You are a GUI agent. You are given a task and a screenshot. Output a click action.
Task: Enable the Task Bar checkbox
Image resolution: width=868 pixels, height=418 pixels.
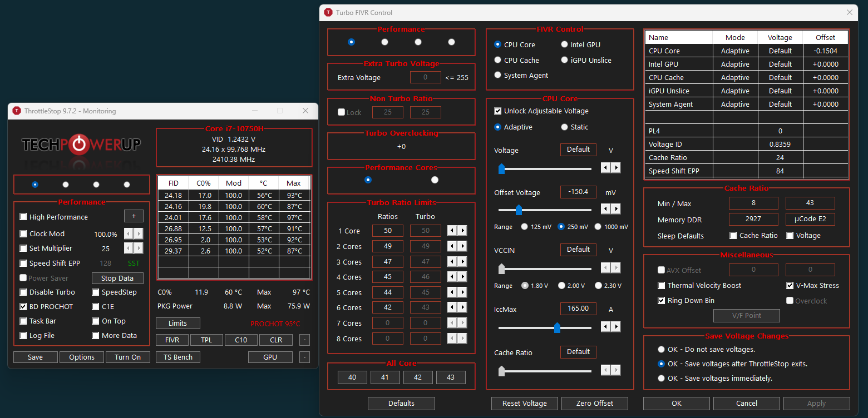23,321
